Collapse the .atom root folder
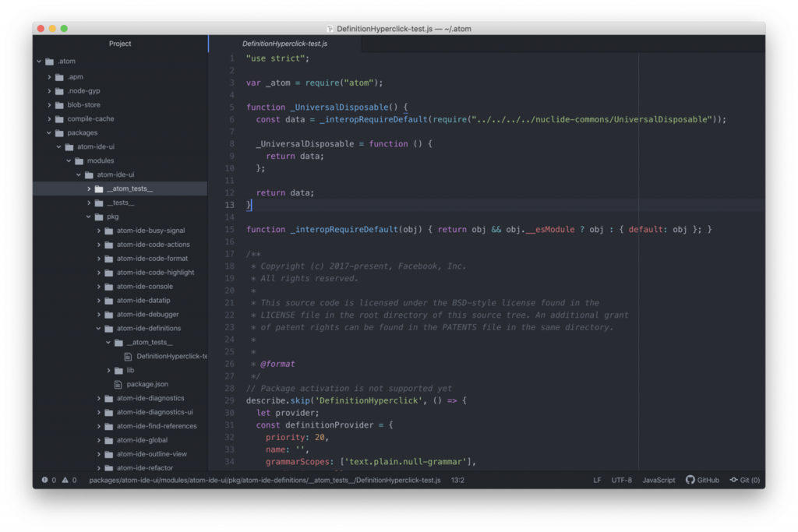 click(x=38, y=61)
